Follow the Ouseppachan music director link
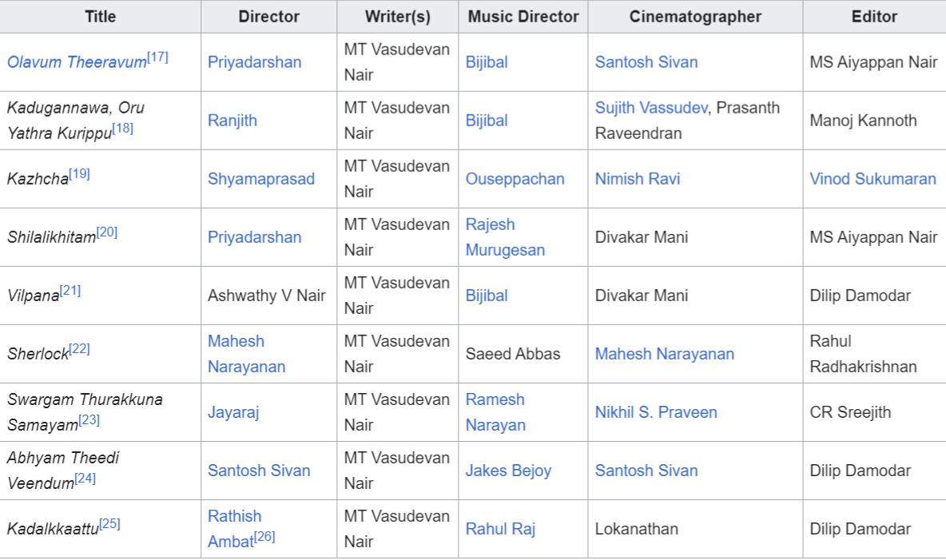The width and height of the screenshot is (946, 560). [515, 179]
